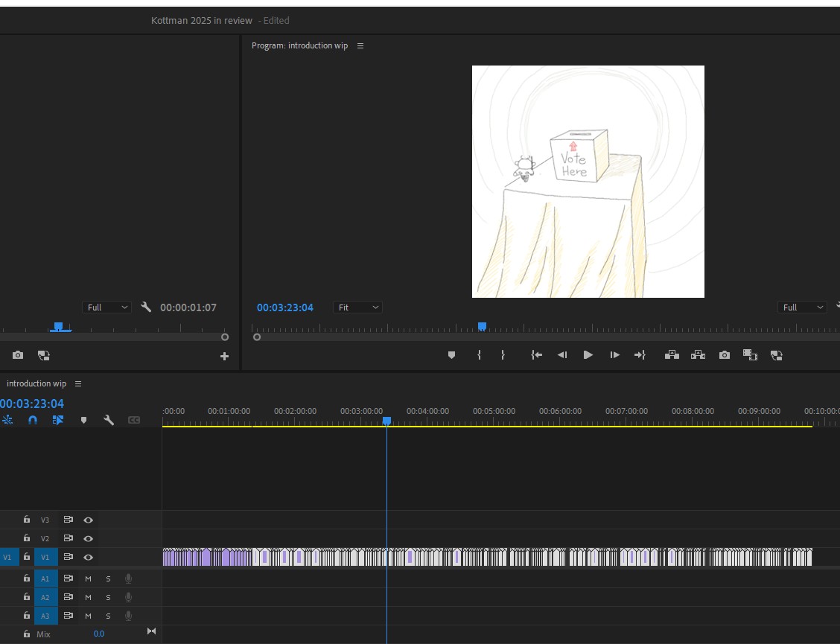This screenshot has height=644, width=840.
Task: Open introduction wip timeline panel menu
Action: [78, 383]
